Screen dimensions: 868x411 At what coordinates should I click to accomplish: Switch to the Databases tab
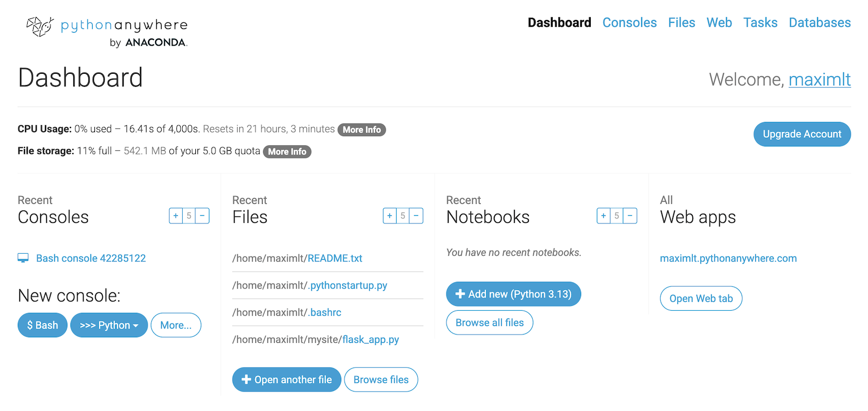819,23
